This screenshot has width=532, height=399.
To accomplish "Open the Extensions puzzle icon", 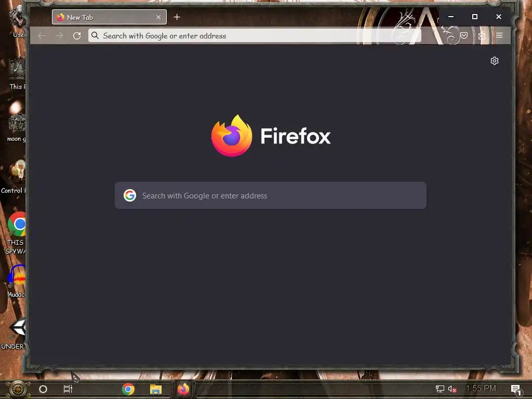I will [x=482, y=36].
